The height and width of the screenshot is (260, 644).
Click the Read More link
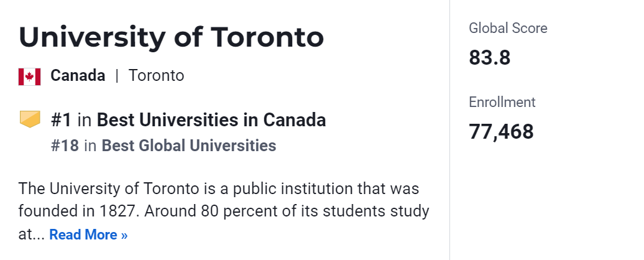point(88,235)
